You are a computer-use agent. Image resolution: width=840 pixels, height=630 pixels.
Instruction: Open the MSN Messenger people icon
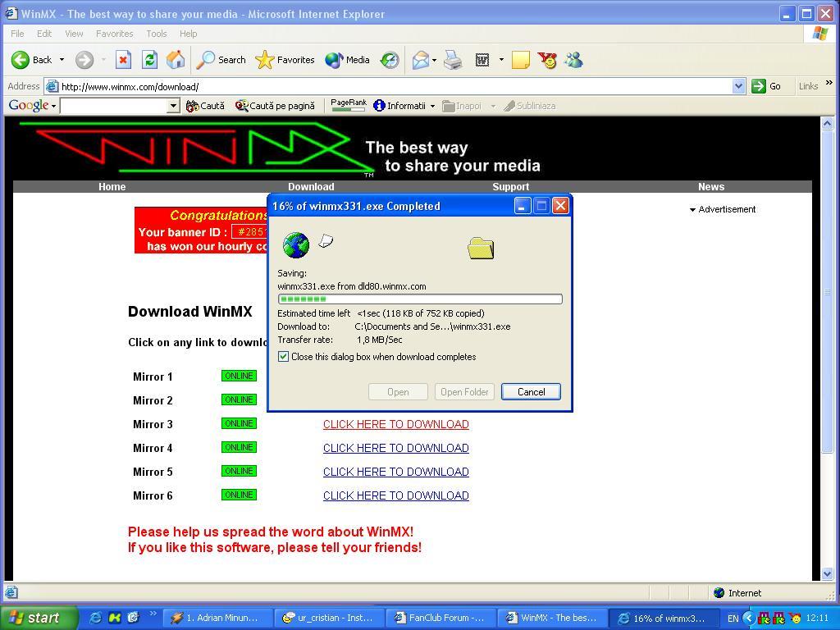click(573, 59)
